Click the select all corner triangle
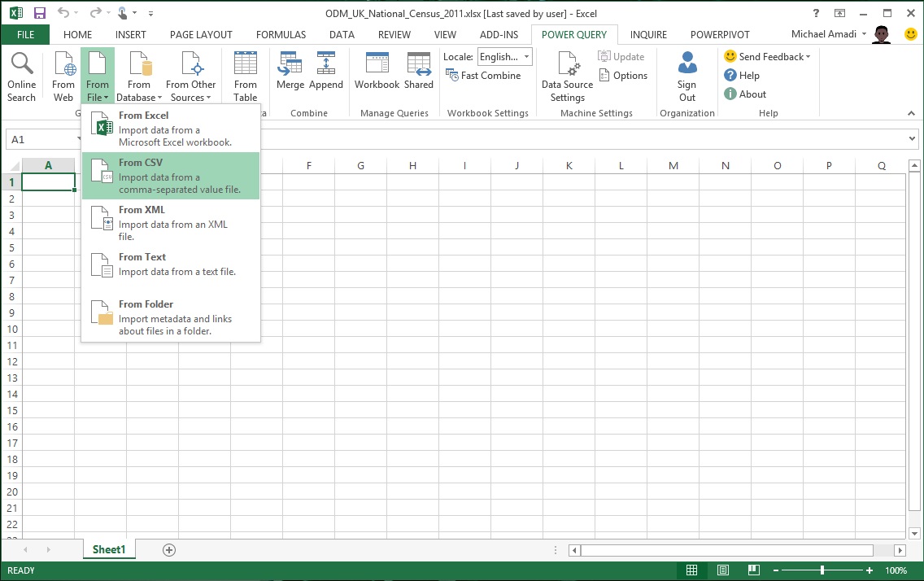 (14, 166)
